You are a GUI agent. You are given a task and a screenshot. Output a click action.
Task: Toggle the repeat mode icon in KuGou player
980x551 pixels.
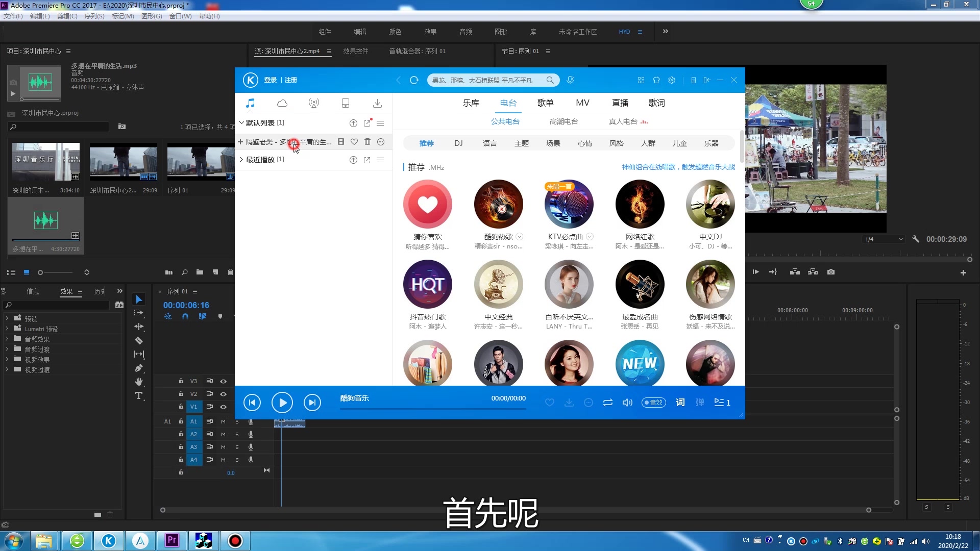click(608, 403)
